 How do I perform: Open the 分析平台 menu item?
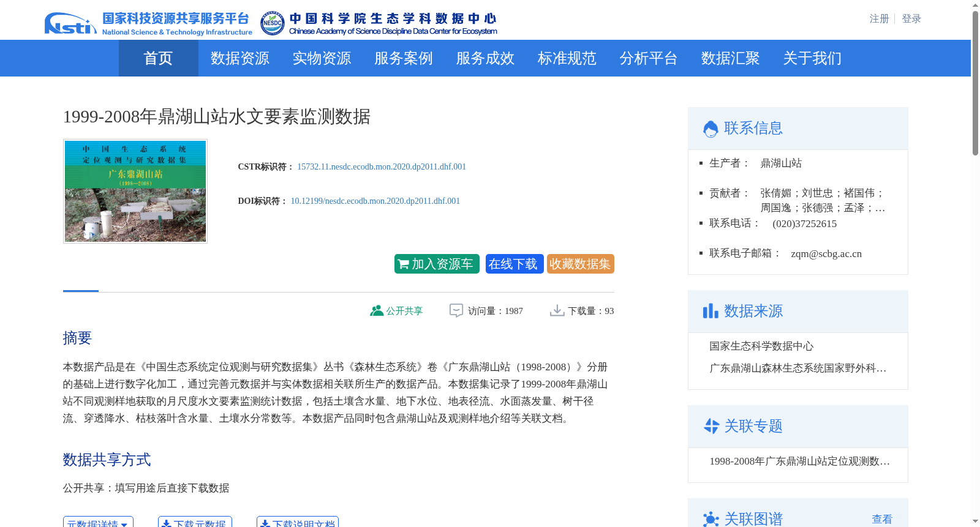coord(649,58)
